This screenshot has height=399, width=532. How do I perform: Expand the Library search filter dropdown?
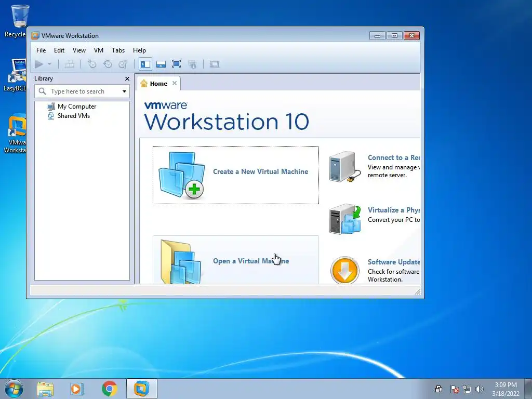pyautogui.click(x=125, y=91)
